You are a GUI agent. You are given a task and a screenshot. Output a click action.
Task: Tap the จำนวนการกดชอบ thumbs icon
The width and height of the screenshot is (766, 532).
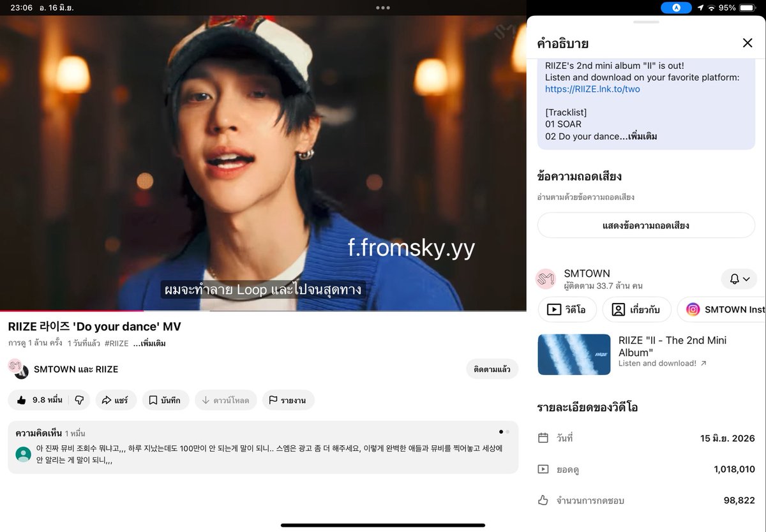(543, 500)
